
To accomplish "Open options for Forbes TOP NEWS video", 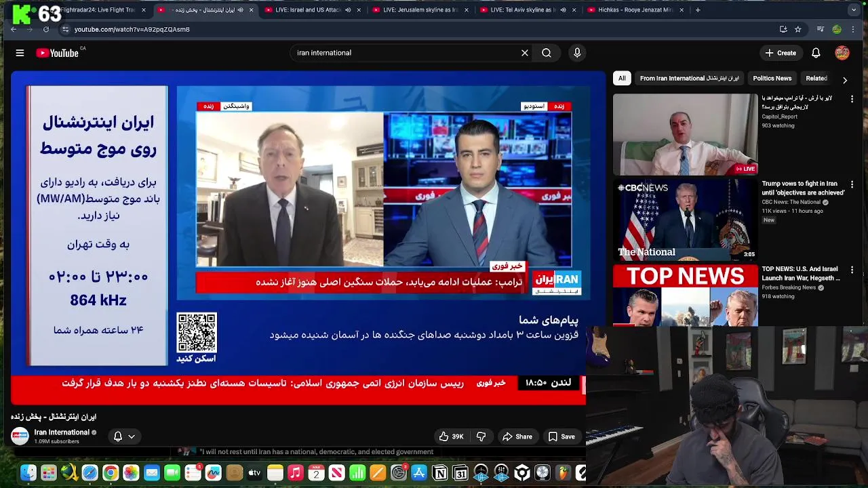I will [x=852, y=270].
